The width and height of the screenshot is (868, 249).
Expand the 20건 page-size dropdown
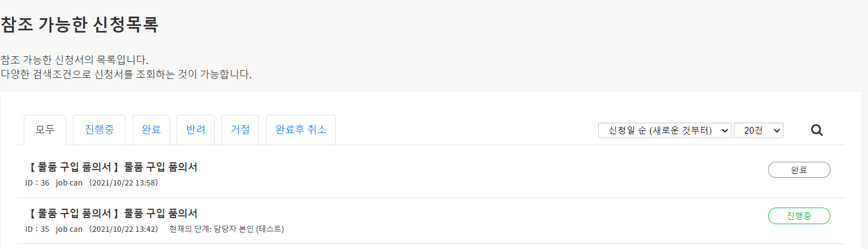[x=758, y=130]
